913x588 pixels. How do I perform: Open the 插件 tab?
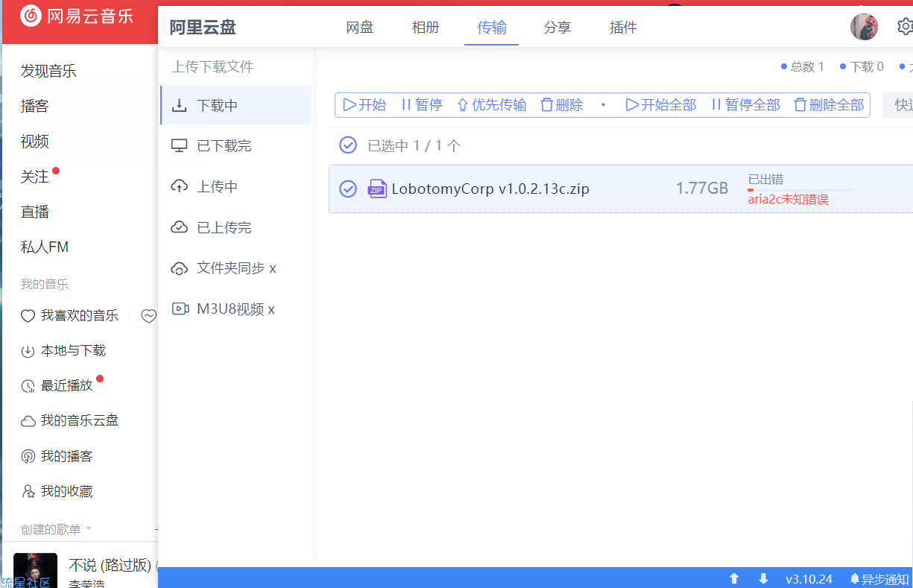623,28
